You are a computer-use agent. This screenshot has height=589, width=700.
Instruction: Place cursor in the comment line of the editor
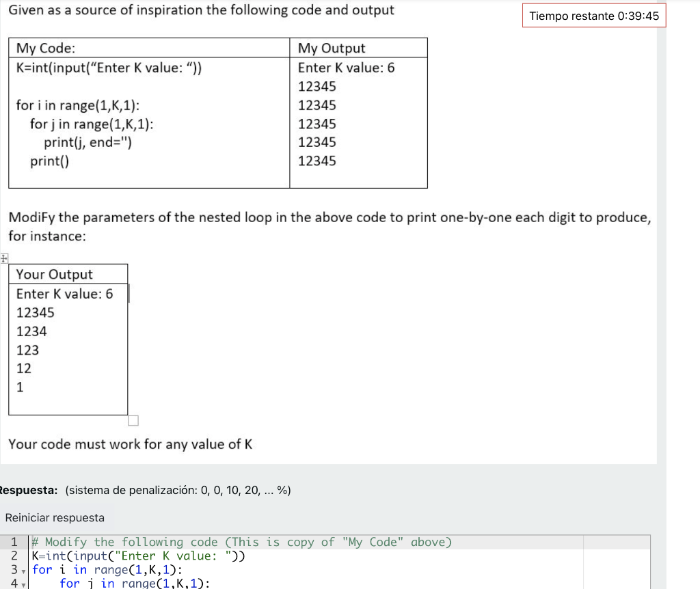pos(239,542)
